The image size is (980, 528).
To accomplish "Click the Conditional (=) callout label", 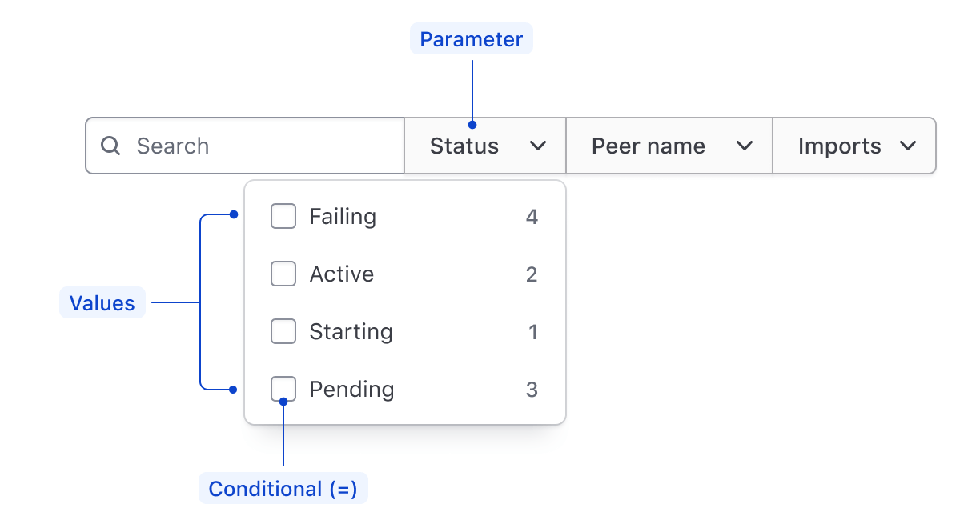I will [283, 488].
